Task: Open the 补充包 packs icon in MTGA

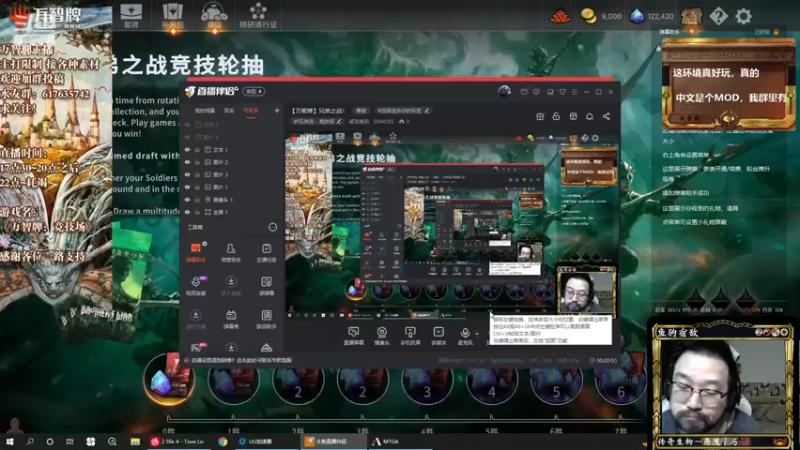Action: pyautogui.click(x=172, y=15)
